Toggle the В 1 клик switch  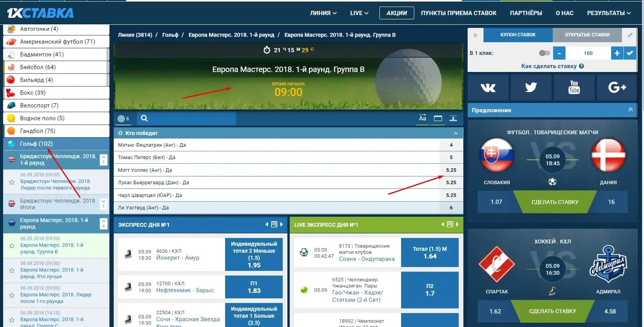click(x=544, y=53)
